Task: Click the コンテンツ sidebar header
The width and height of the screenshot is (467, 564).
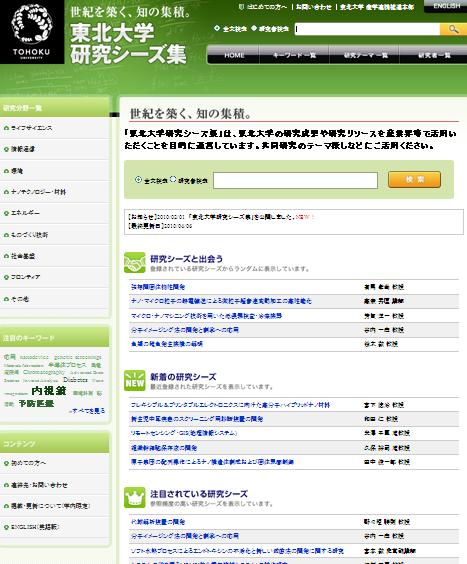Action: [x=55, y=444]
